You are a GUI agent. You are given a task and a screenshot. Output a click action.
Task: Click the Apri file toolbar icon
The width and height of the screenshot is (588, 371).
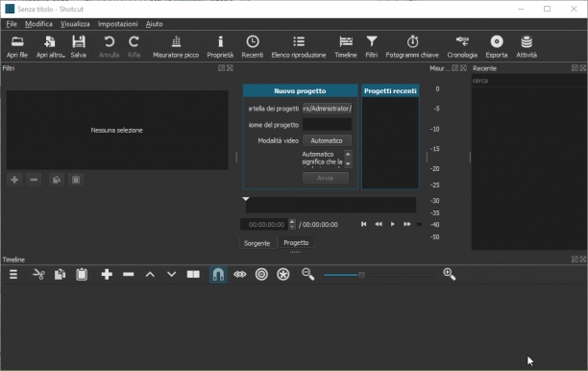(x=17, y=46)
